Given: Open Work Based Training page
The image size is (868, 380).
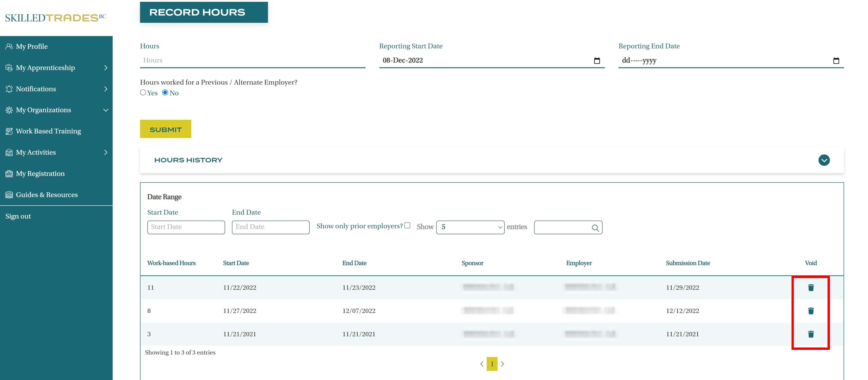Looking at the screenshot, I should click(x=48, y=131).
